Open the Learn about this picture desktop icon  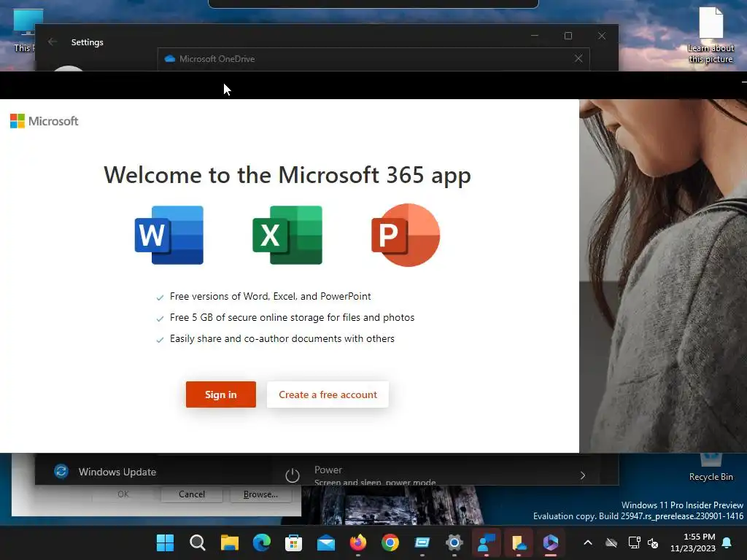point(711,36)
